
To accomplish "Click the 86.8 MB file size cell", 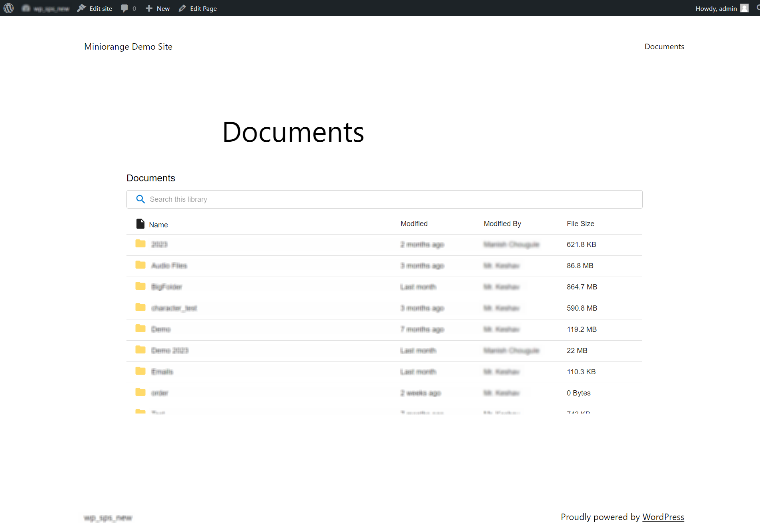I will 580,266.
